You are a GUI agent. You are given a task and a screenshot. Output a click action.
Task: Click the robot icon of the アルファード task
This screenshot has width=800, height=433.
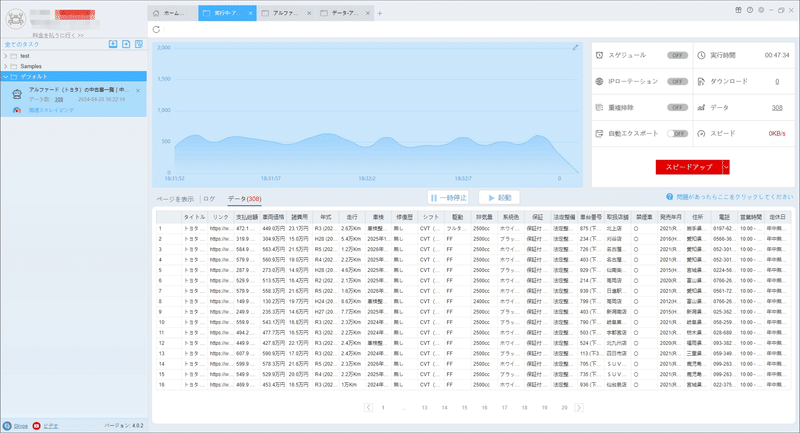[x=17, y=94]
